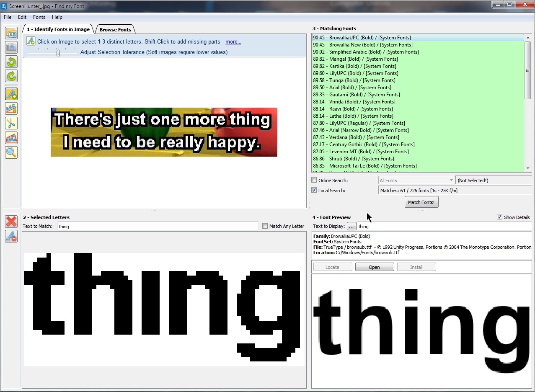Select the Latha (Bold) font row
This screenshot has height=392, width=535.
pyautogui.click(x=418, y=116)
